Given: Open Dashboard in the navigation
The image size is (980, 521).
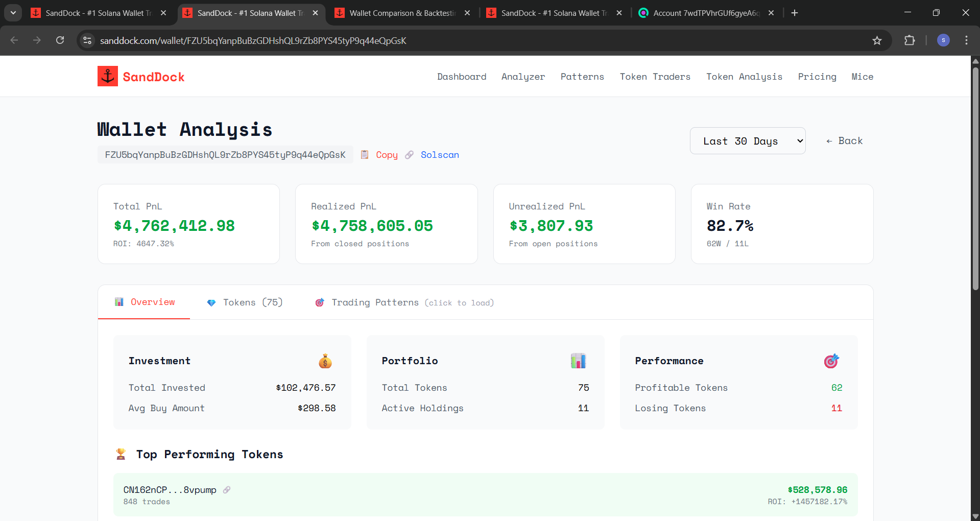Looking at the screenshot, I should pos(462,77).
